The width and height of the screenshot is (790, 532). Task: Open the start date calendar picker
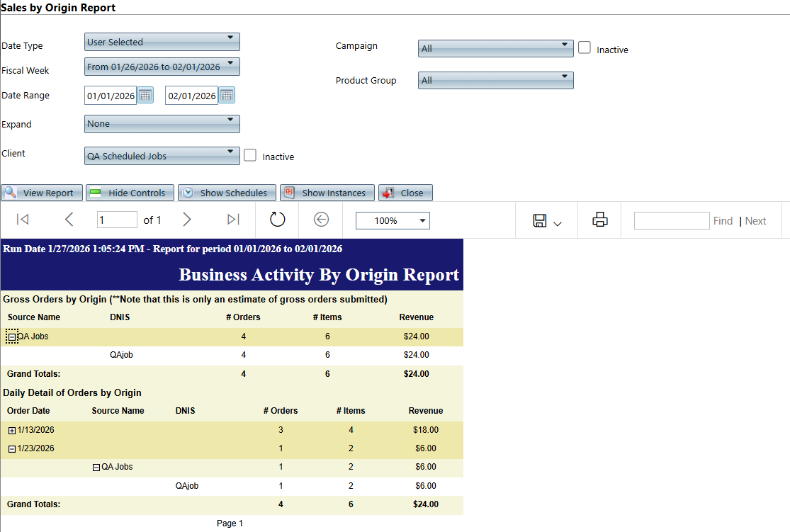coord(145,96)
